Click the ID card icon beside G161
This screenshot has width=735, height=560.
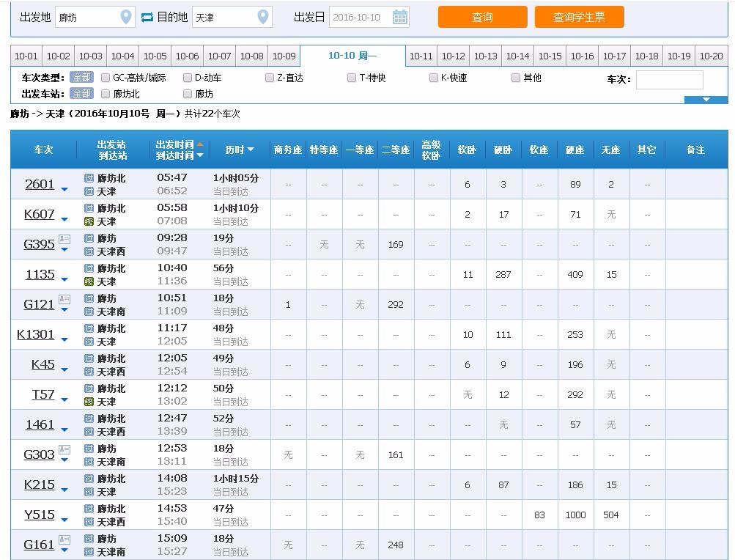pos(64,539)
